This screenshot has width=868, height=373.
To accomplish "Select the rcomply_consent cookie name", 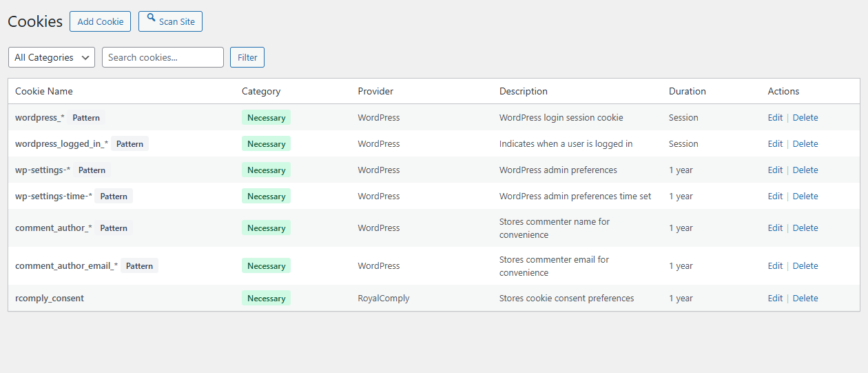I will pyautogui.click(x=50, y=298).
